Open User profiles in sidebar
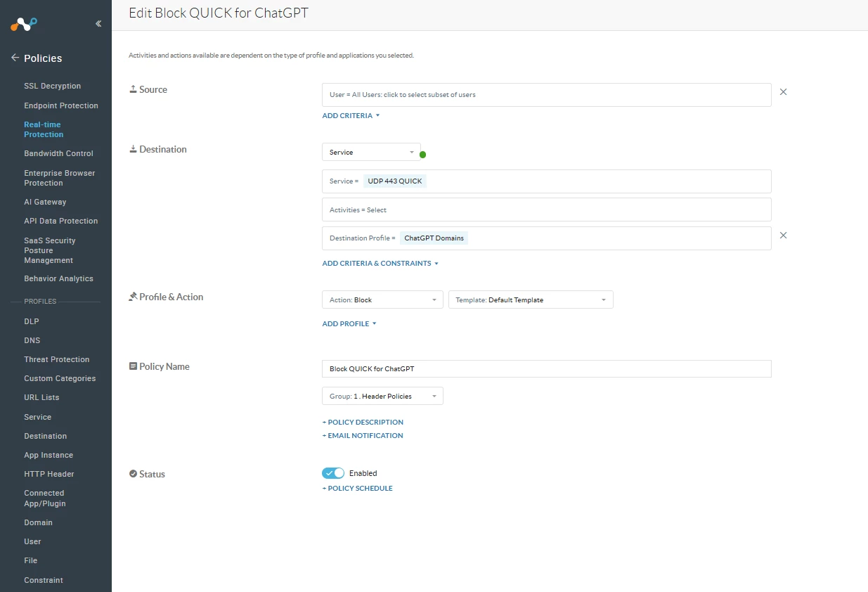 tap(32, 541)
